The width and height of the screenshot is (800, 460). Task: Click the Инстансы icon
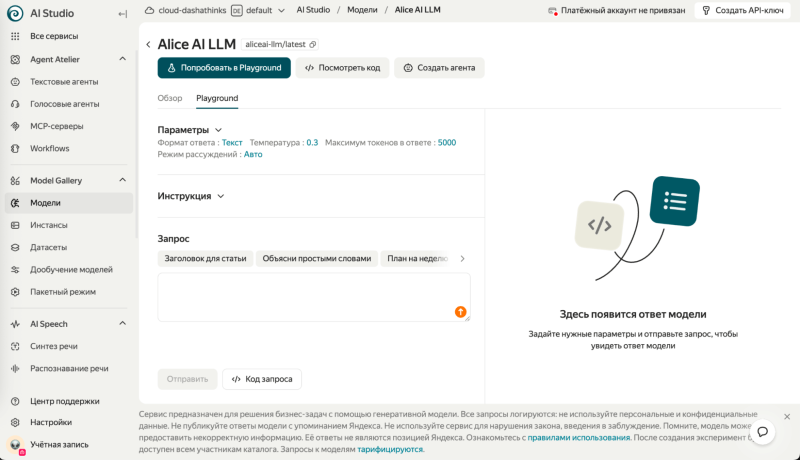pyautogui.click(x=15, y=225)
